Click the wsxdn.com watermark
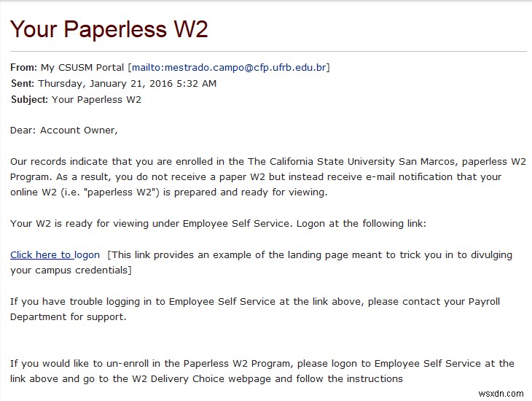The image size is (532, 401). pyautogui.click(x=505, y=394)
